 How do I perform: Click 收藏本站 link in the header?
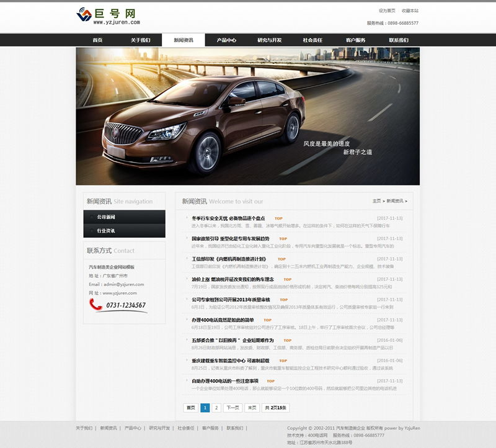tap(410, 11)
